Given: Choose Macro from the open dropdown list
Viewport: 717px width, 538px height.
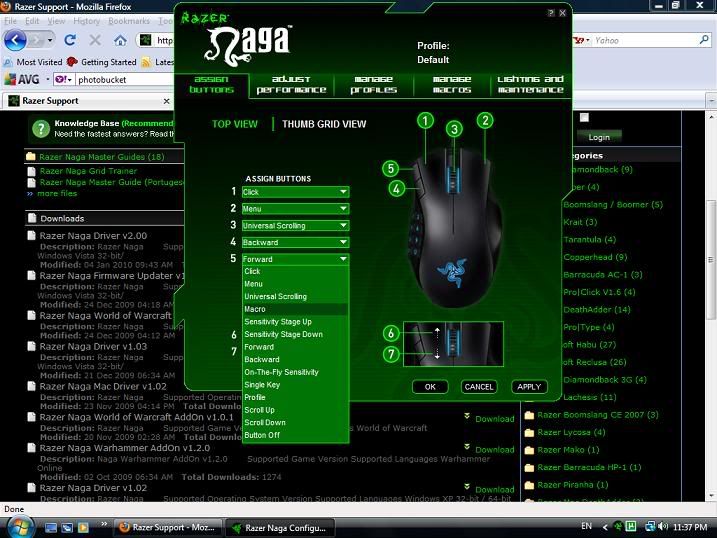Looking at the screenshot, I should (295, 309).
